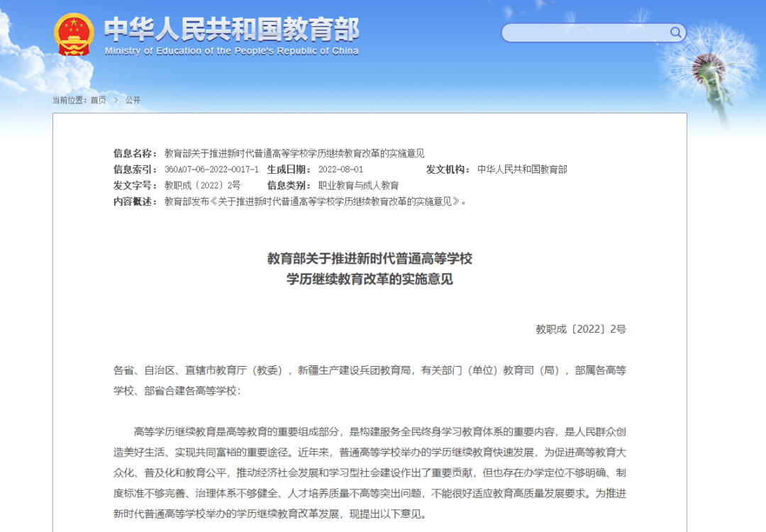Screen dimensions: 766x532
Task: Click the 信息类别 label
Action: [289, 186]
